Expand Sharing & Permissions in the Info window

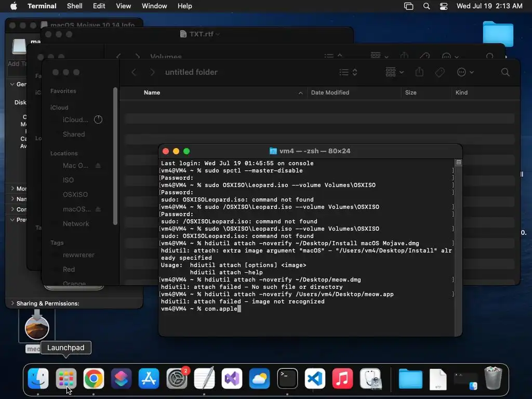point(12,303)
